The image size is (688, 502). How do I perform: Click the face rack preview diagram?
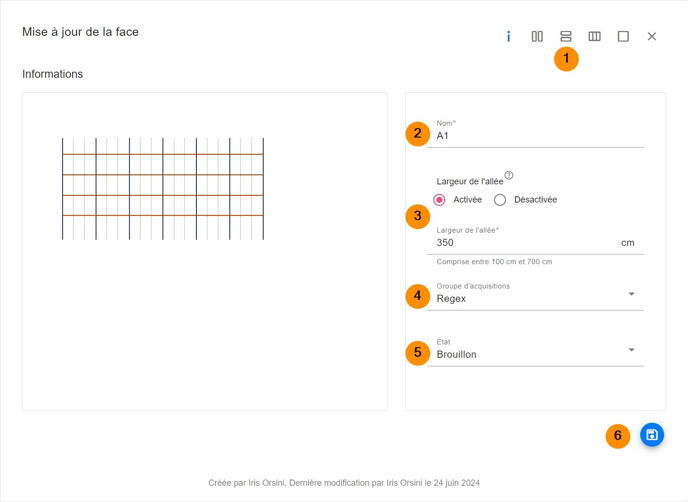point(163,189)
